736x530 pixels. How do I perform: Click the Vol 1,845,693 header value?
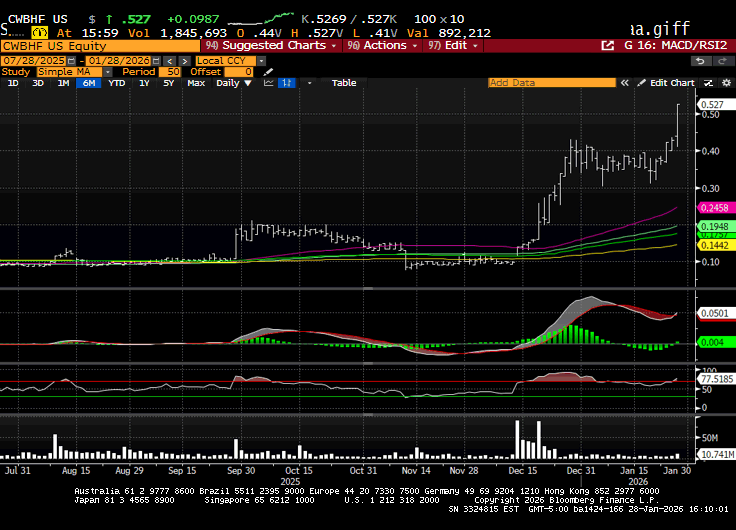[177, 33]
